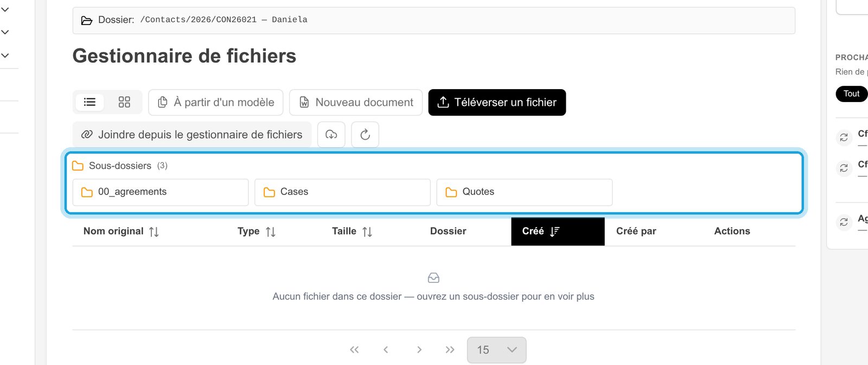Viewport: 868px width, 365px height.
Task: Expand the second sidebar chevron
Action: [5, 32]
